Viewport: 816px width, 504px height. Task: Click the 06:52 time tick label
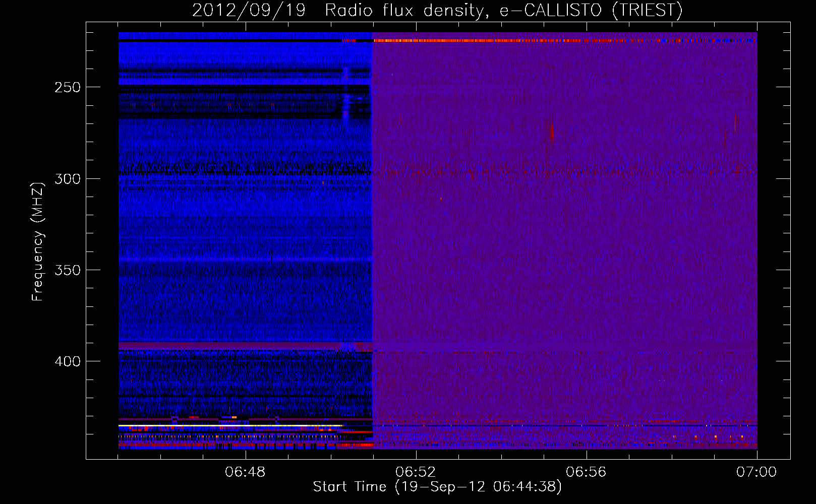(x=416, y=472)
